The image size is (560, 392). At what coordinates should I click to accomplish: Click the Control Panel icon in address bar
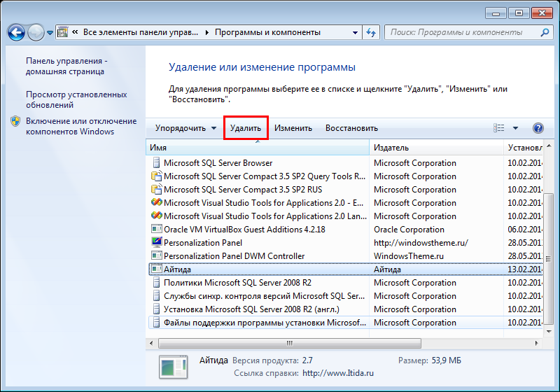(62, 32)
